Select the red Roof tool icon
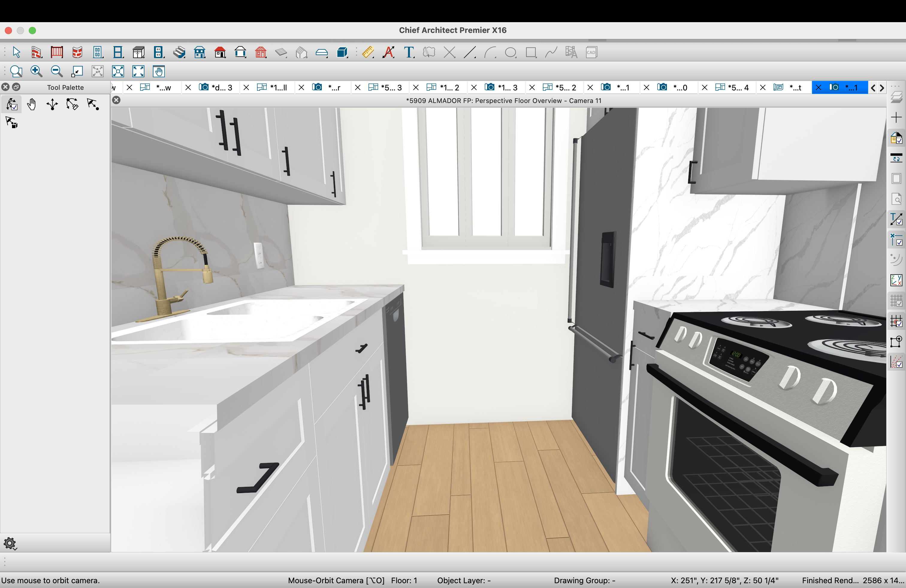This screenshot has height=588, width=906. point(220,52)
